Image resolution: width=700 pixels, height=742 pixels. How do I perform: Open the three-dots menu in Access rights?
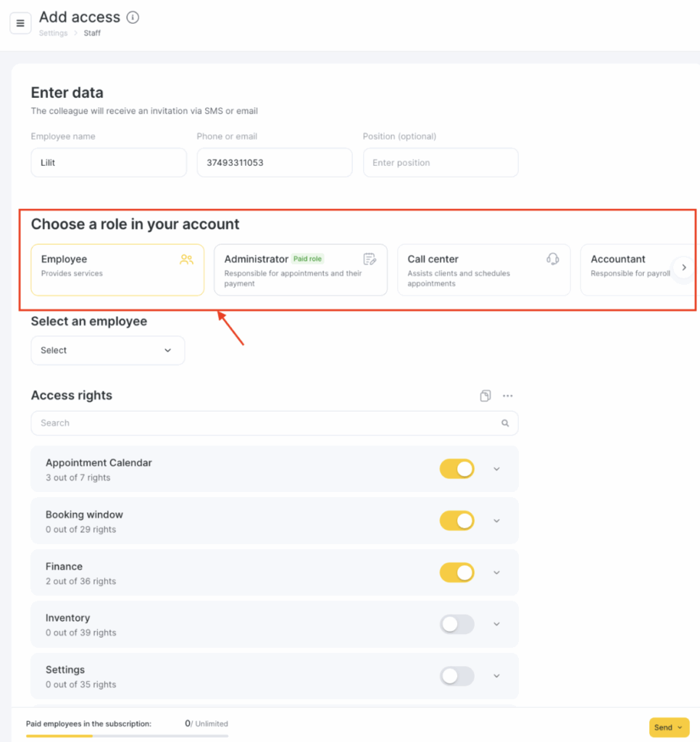tap(508, 396)
